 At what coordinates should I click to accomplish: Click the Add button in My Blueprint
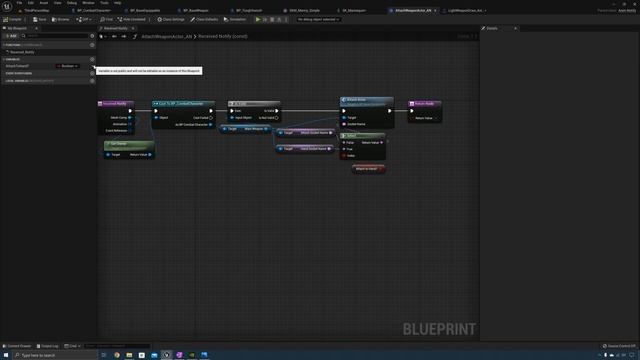[11, 36]
